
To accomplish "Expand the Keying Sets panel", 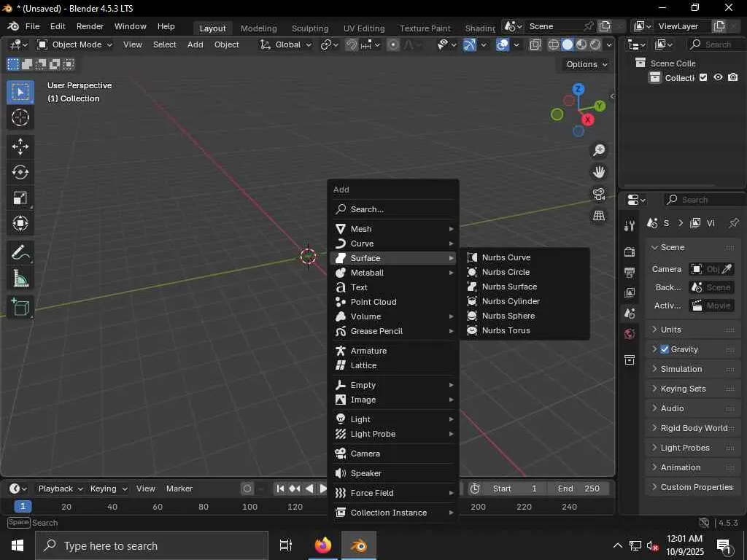I will tap(694, 389).
